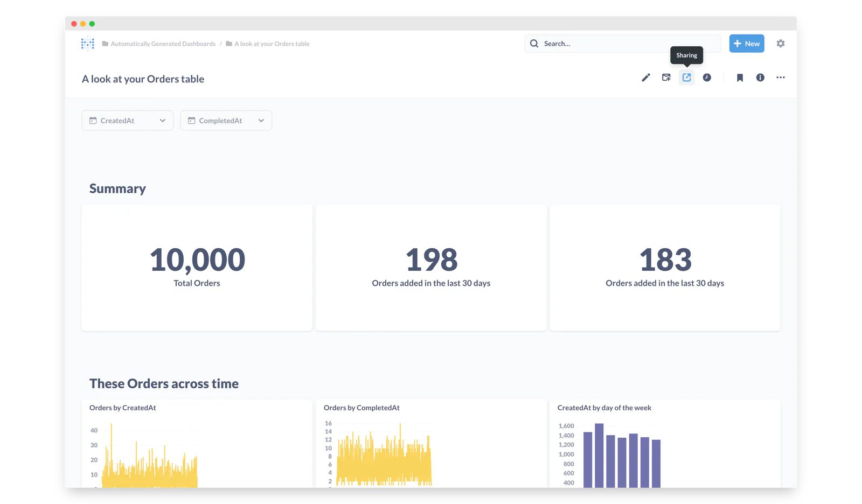Click the macOS red close button

pos(74,24)
